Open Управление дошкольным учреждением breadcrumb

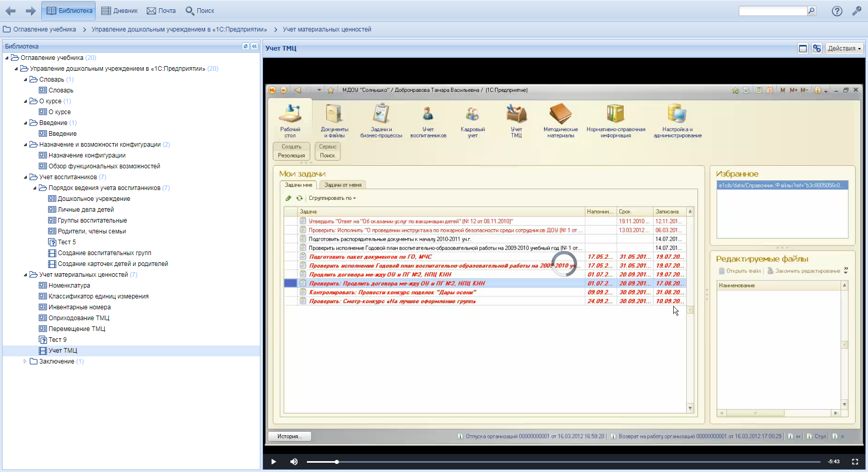pyautogui.click(x=179, y=29)
